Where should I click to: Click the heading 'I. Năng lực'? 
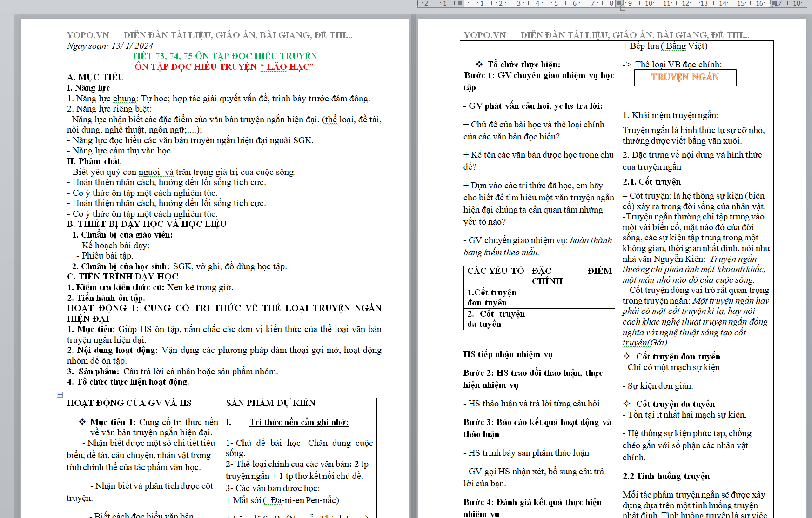(x=88, y=88)
